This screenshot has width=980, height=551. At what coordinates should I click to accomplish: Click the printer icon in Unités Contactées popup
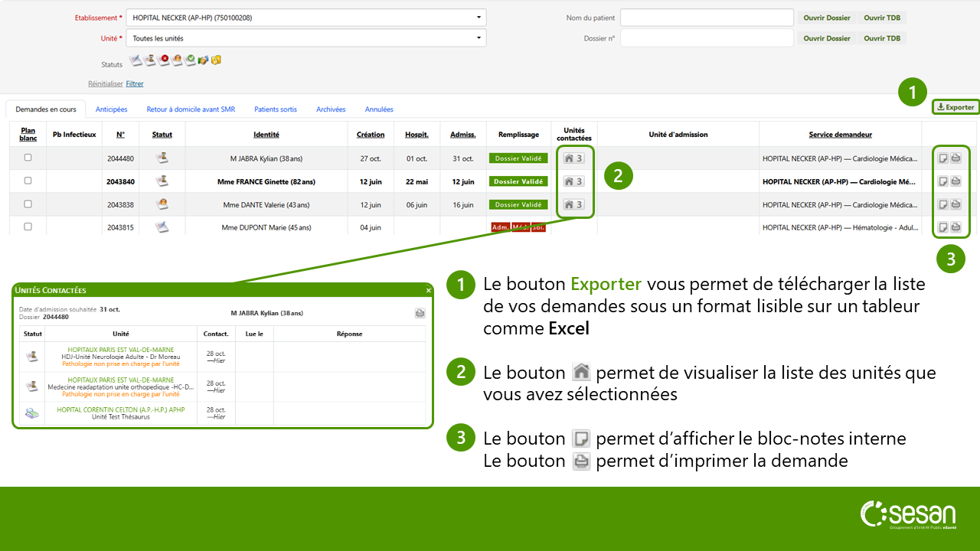click(420, 313)
